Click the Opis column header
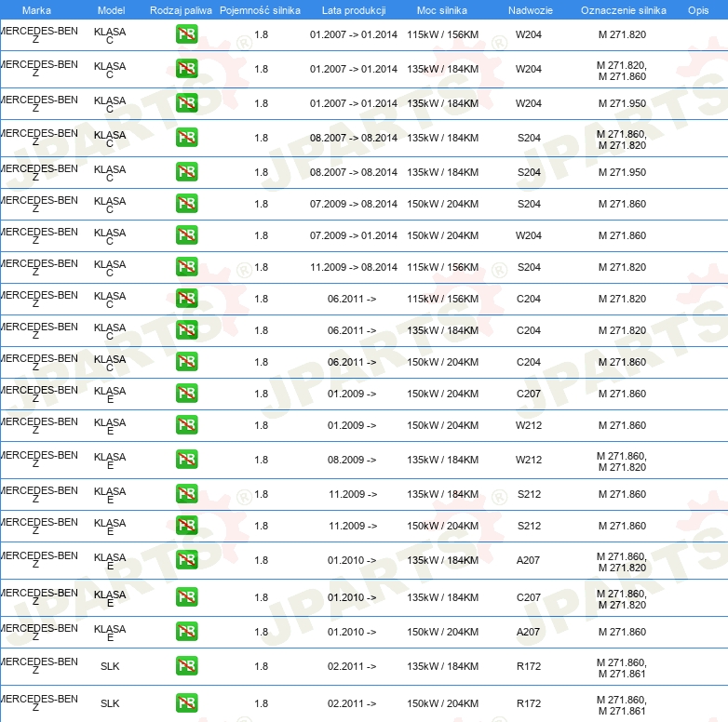 (698, 10)
